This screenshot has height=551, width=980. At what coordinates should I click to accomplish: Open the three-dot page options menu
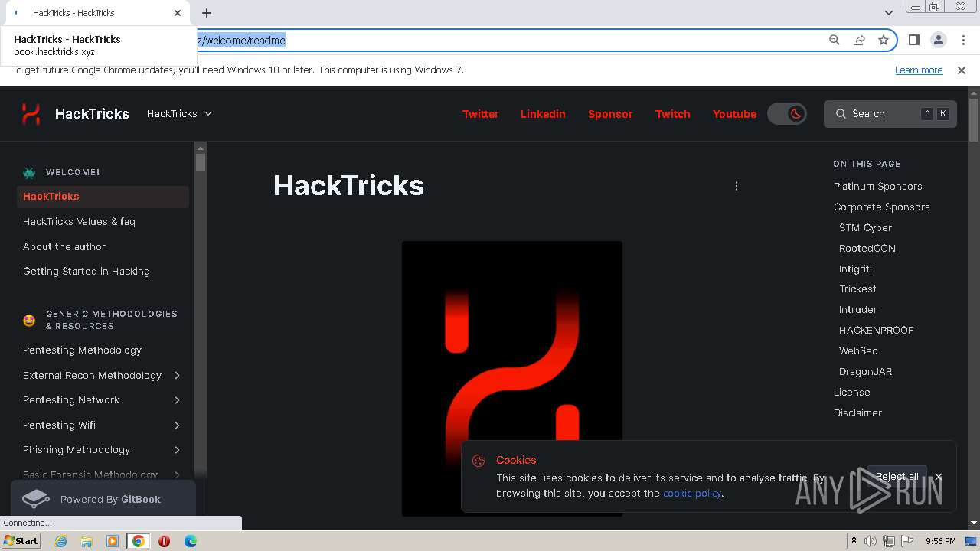[x=737, y=186]
